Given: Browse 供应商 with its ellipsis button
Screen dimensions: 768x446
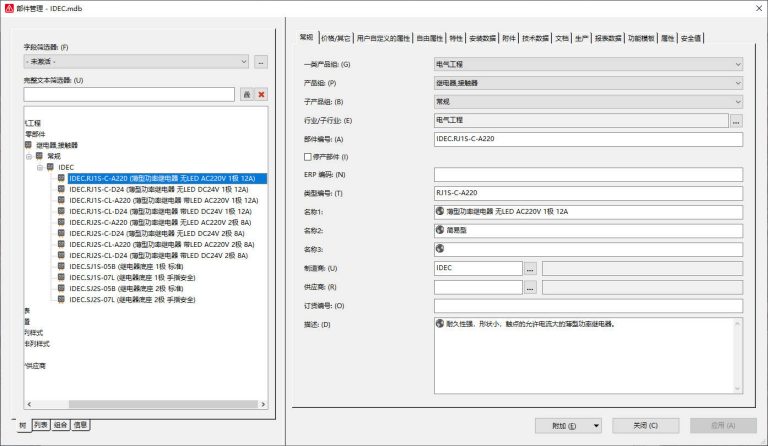Looking at the screenshot, I should tap(530, 287).
